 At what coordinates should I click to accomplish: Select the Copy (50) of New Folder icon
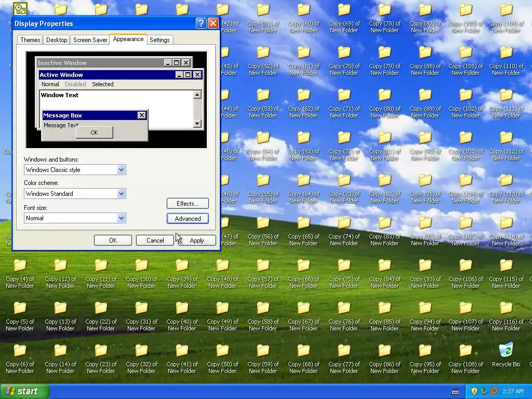(222, 360)
